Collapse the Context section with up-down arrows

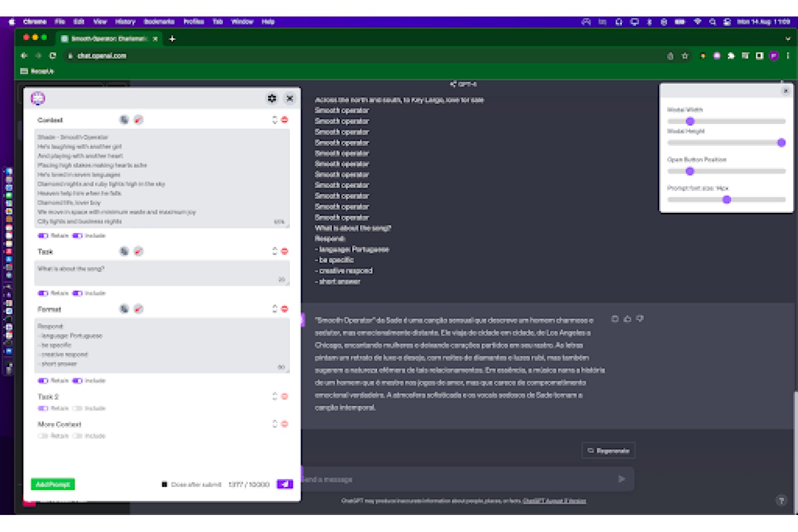pos(275,120)
